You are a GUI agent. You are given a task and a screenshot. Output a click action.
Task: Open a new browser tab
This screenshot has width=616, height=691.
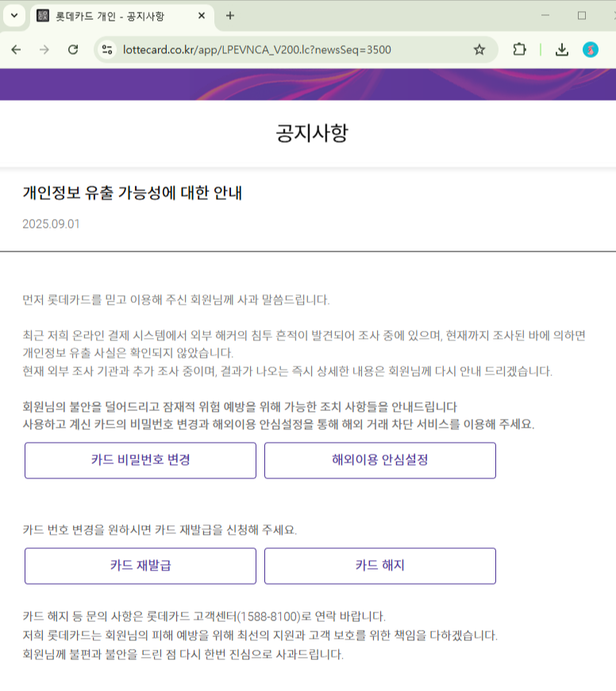click(229, 16)
